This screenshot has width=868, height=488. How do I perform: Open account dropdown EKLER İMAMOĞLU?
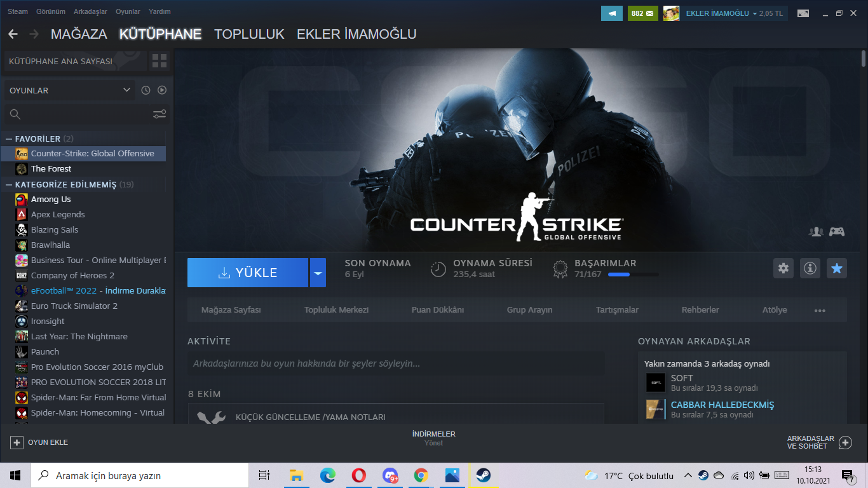[x=721, y=13]
